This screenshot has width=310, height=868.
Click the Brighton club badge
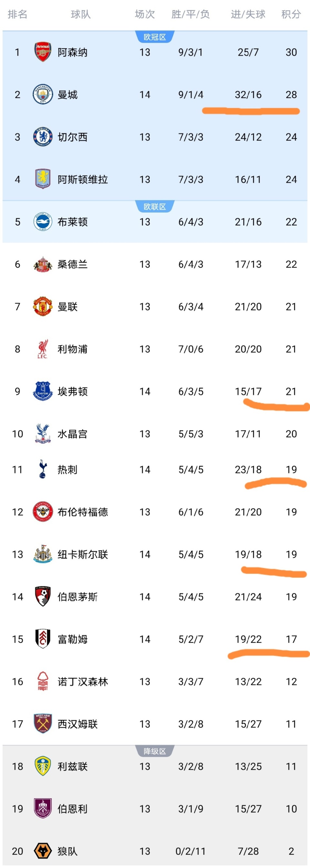click(x=43, y=222)
